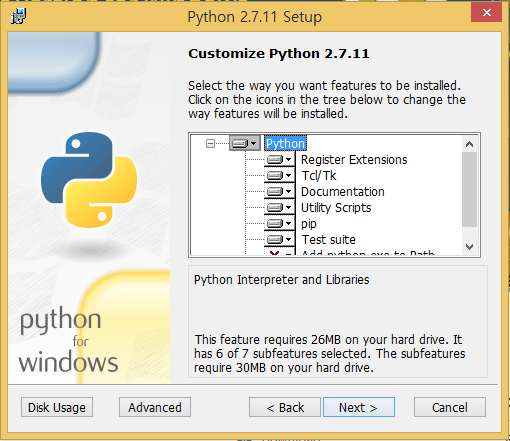Image resolution: width=510 pixels, height=441 pixels.
Task: Open the Advanced options button
Action: tap(155, 407)
